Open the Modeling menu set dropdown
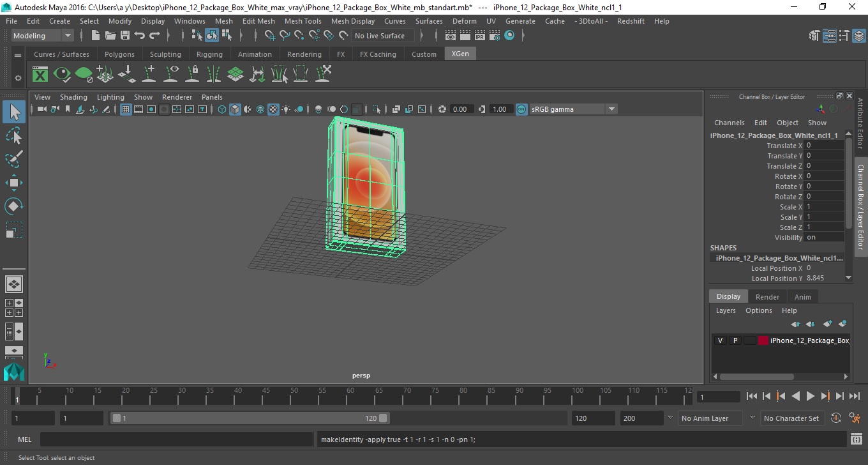Viewport: 868px width, 465px height. coord(42,36)
